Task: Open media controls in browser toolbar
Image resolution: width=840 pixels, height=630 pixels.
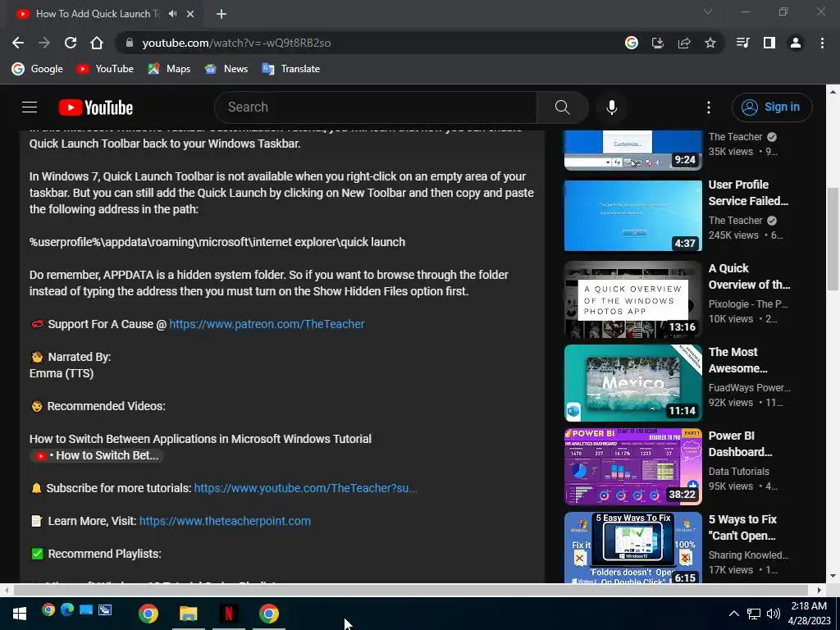Action: pyautogui.click(x=743, y=43)
